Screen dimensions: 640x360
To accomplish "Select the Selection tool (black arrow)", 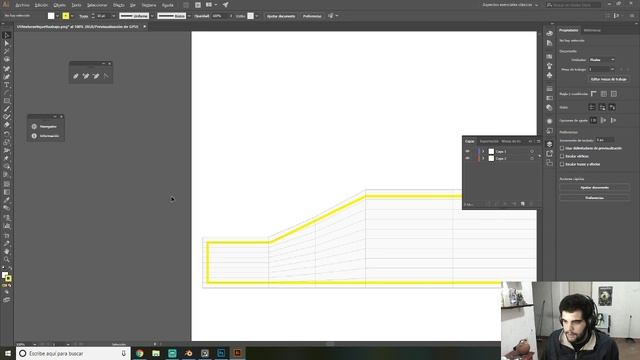I will coord(7,36).
